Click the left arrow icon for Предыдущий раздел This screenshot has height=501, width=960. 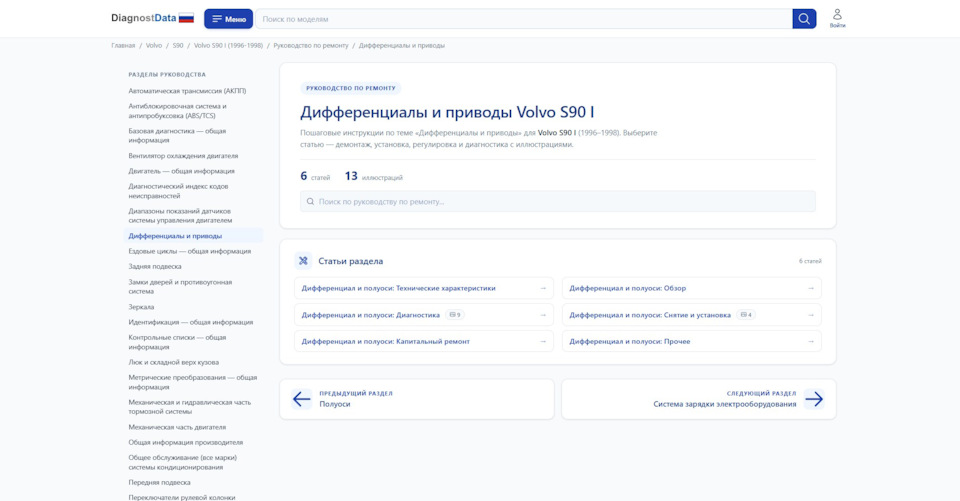pos(301,399)
